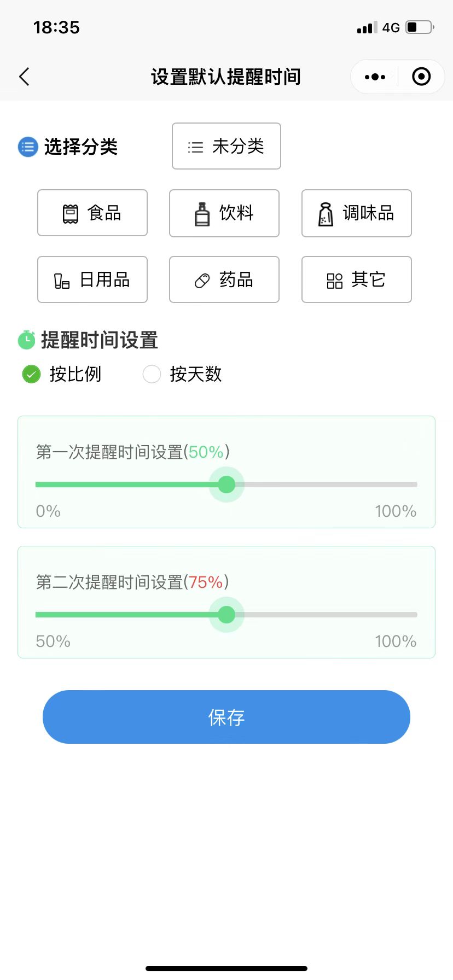The width and height of the screenshot is (453, 980).
Task: Open the 未分类 category selector
Action: (226, 146)
